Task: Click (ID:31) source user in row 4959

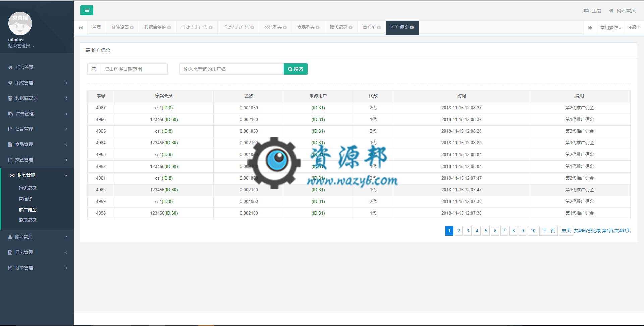Action: 318,201
